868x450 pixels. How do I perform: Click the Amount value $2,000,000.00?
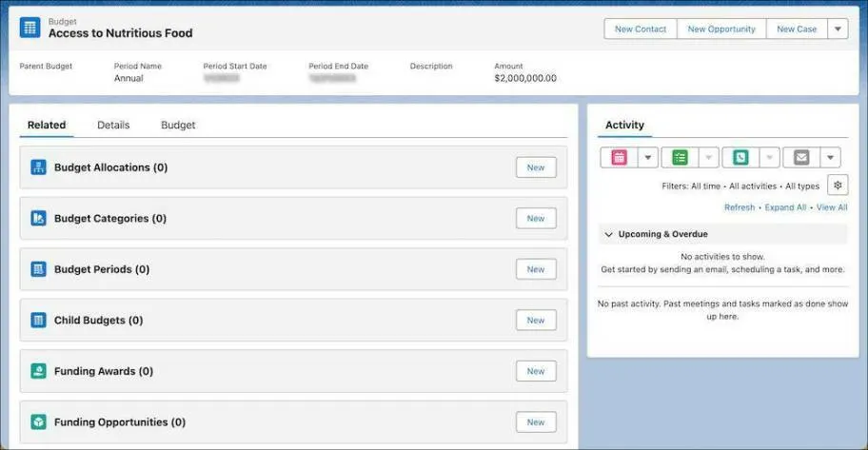(525, 78)
